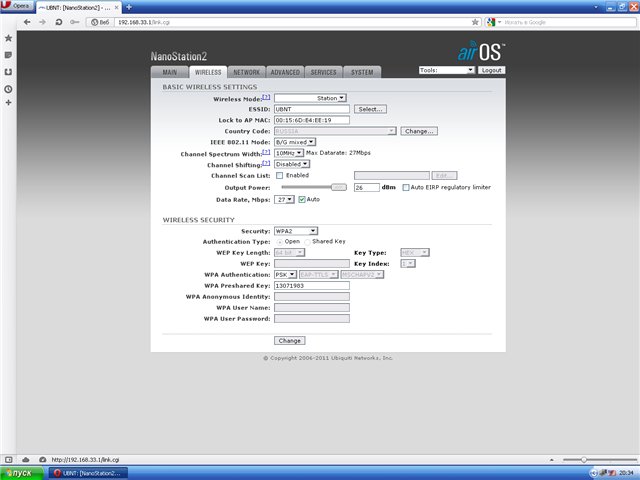This screenshot has width=640, height=480.
Task: Add a panel with the sidebar plus icon
Action: [8, 102]
